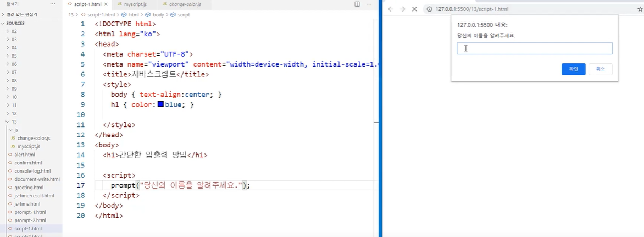644x237 pixels.
Task: Confirm the prompt with 확인 button
Action: click(573, 69)
